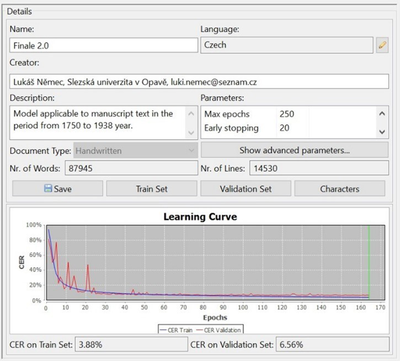400x361 pixels.
Task: Click the Nr. of Words field
Action: coord(131,168)
